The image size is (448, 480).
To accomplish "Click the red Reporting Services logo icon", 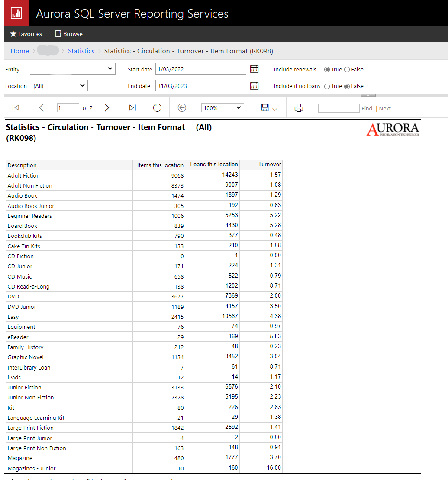I will pyautogui.click(x=16, y=13).
